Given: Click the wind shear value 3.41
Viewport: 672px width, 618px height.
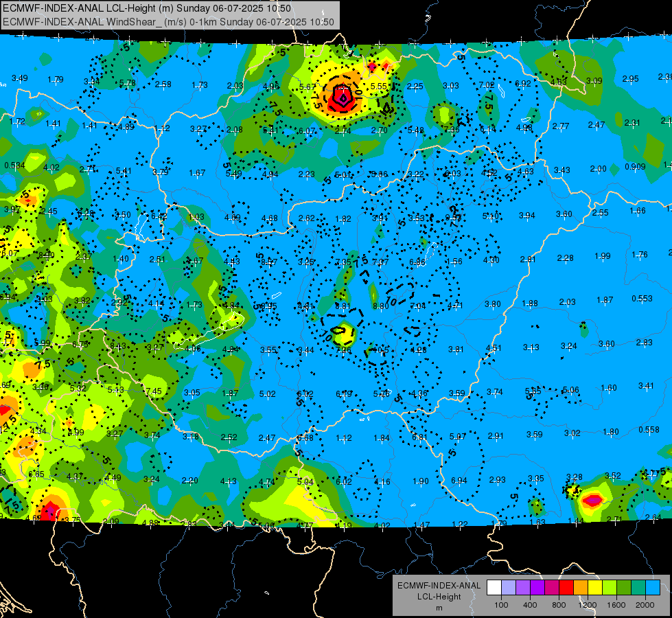Looking at the screenshot, I should point(647,386).
